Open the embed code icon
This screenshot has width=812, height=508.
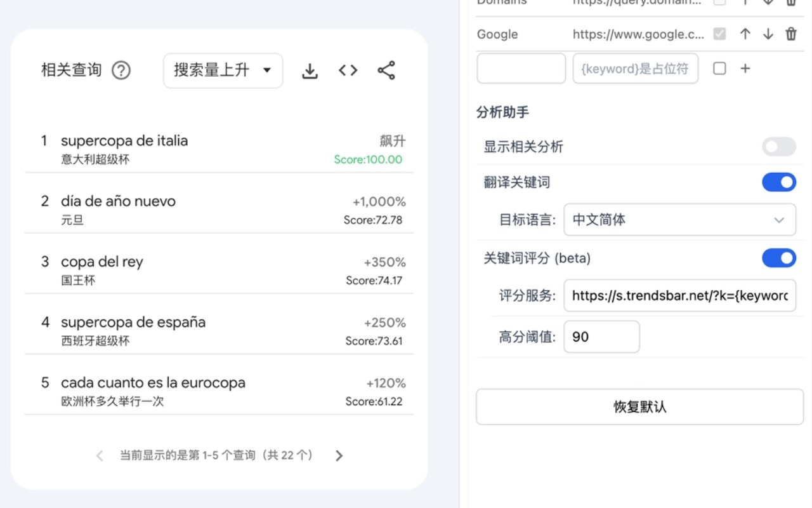click(348, 70)
